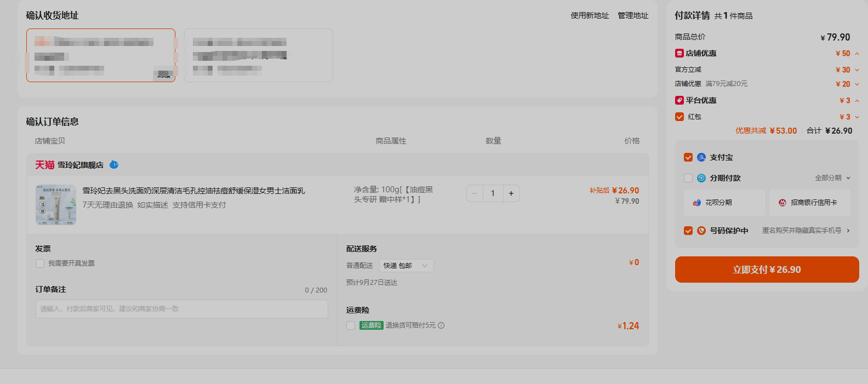The height and width of the screenshot is (384, 868).
Task: Click the 立即支付 ¥26.90 pay button
Action: [767, 270]
